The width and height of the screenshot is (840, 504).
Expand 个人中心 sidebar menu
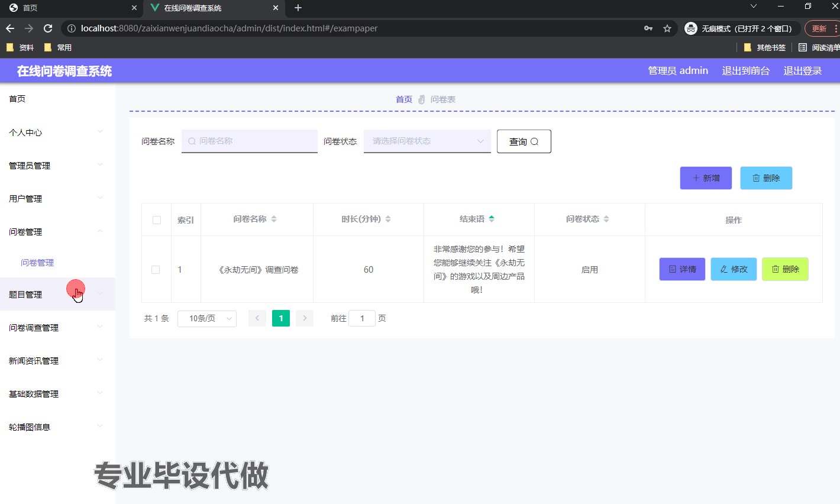click(x=57, y=132)
